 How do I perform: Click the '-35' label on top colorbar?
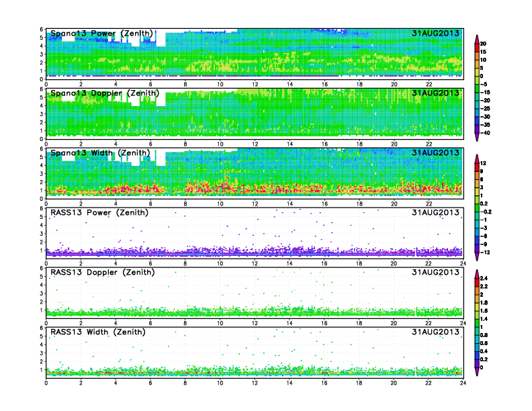coord(485,125)
